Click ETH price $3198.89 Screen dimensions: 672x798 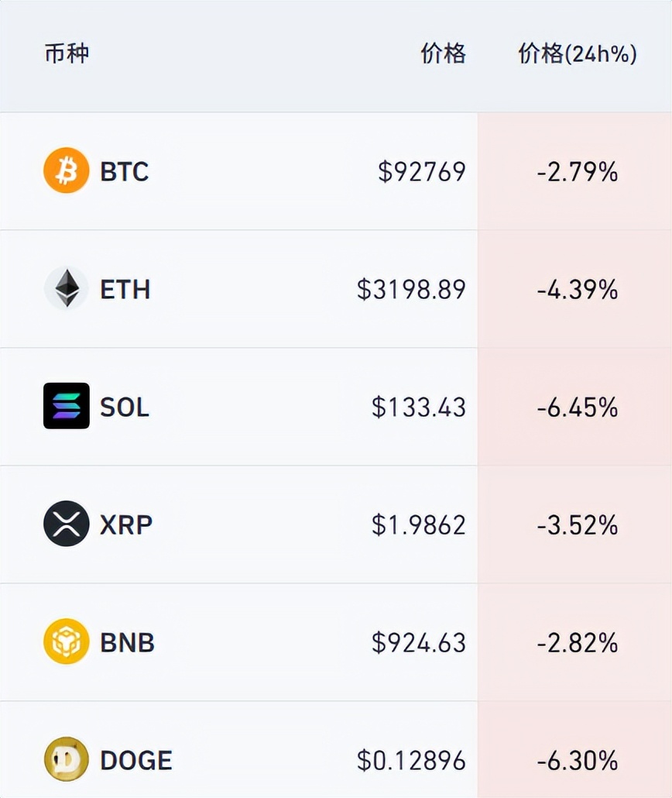411,289
